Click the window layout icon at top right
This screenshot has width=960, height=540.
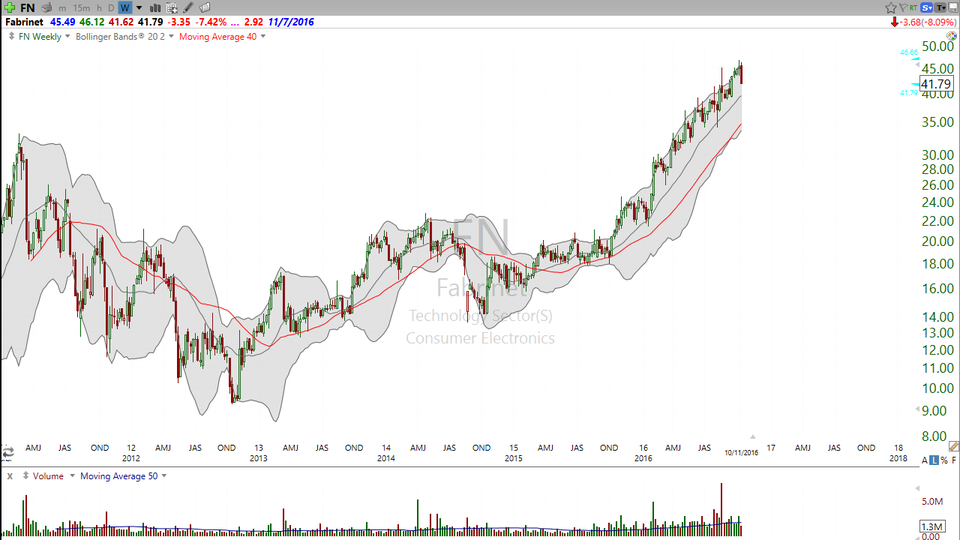(x=954, y=8)
